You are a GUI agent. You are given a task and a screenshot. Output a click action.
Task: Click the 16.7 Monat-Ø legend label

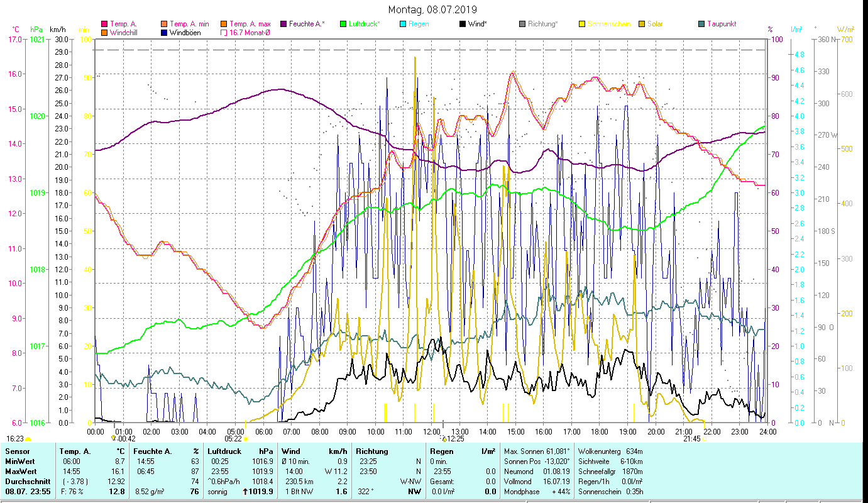coord(250,32)
